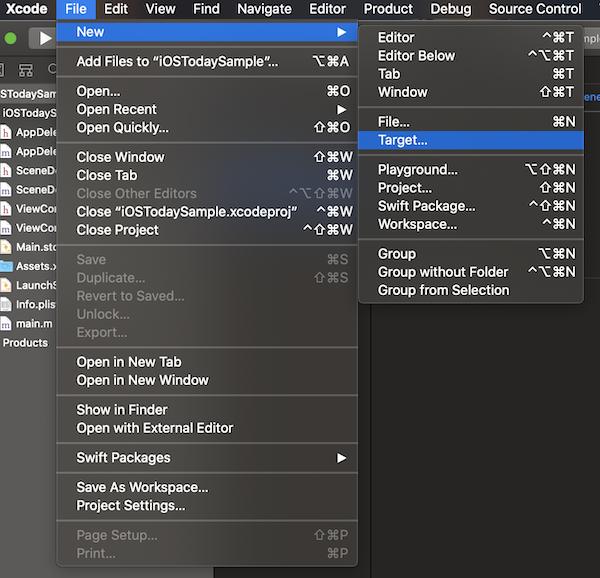Click the Run play button in toolbar
The height and width of the screenshot is (578, 600).
pyautogui.click(x=45, y=38)
